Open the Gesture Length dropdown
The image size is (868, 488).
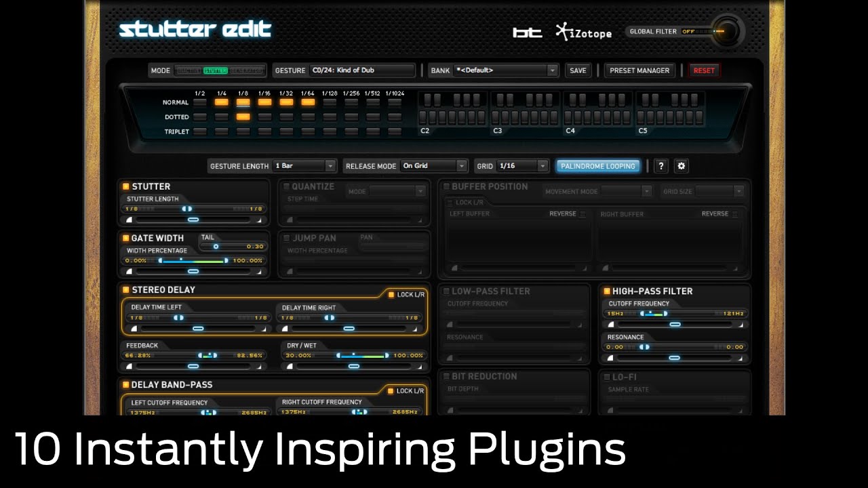point(304,166)
